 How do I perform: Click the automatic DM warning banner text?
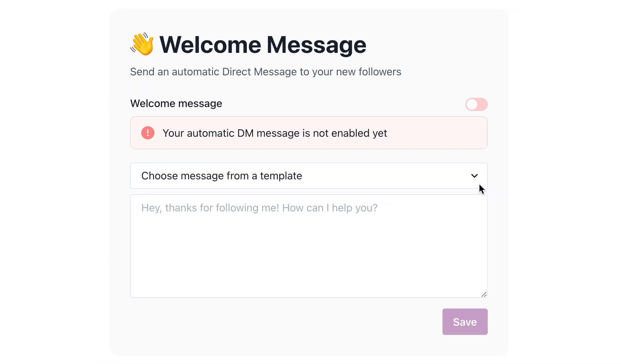click(x=275, y=133)
